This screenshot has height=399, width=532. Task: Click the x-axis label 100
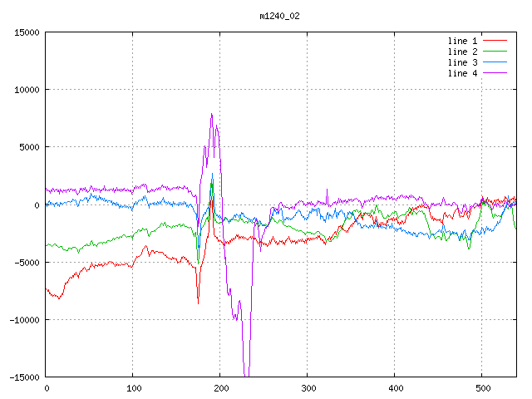pos(134,388)
